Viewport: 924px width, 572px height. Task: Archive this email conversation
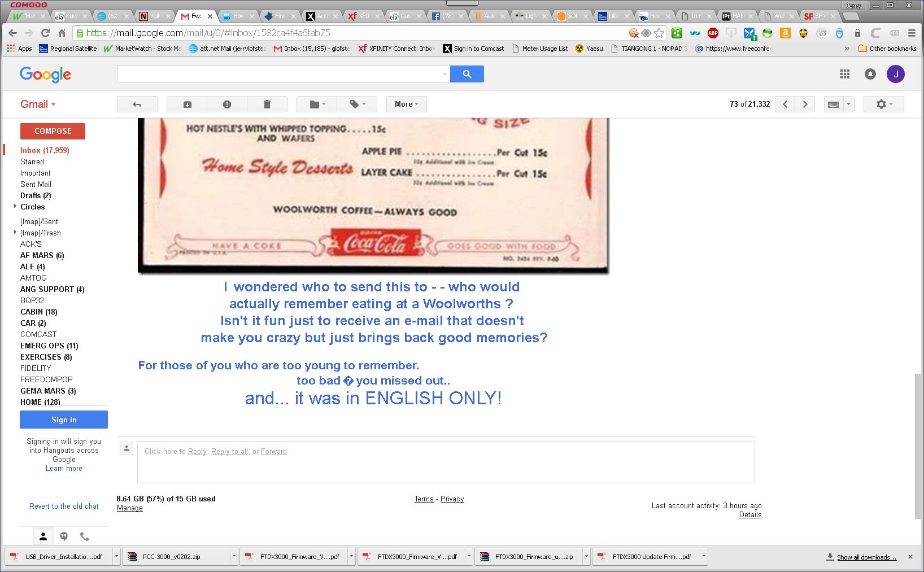[x=187, y=104]
